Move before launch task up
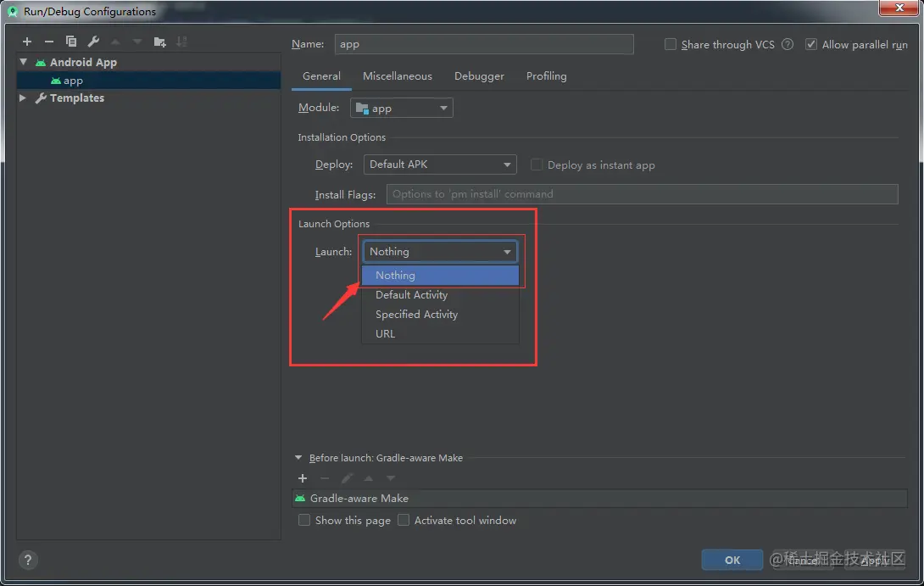 point(368,478)
